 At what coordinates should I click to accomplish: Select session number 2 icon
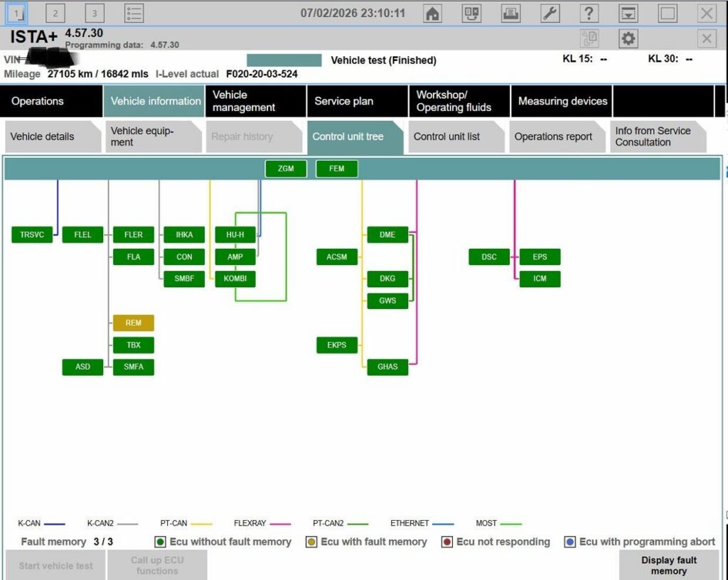click(55, 14)
